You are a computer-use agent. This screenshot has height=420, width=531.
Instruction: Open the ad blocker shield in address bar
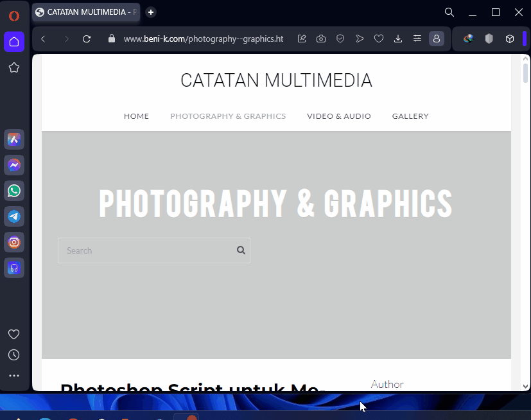pyautogui.click(x=340, y=39)
